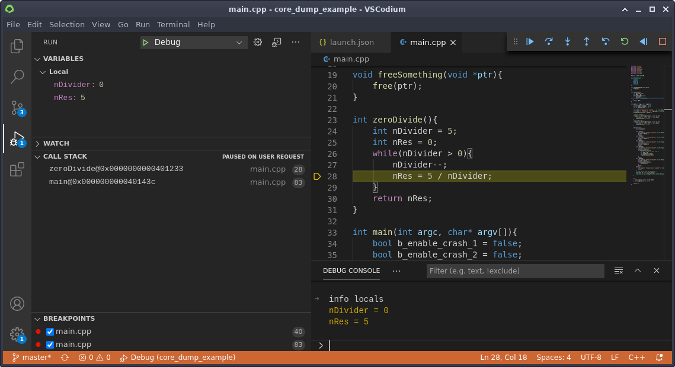The image size is (675, 367).
Task: Clear the debug console output
Action: pos(619,271)
